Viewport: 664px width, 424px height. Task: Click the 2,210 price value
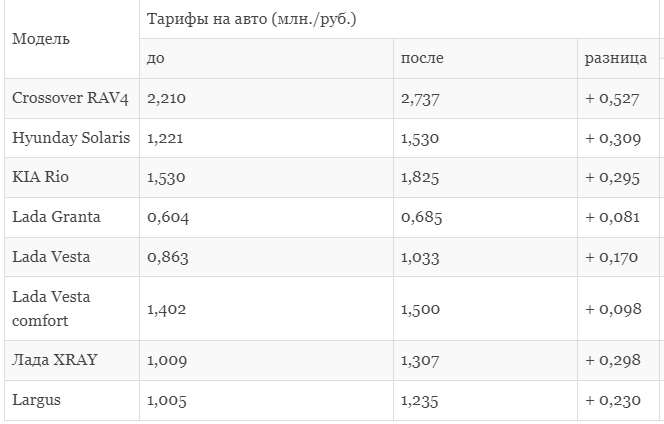(166, 98)
